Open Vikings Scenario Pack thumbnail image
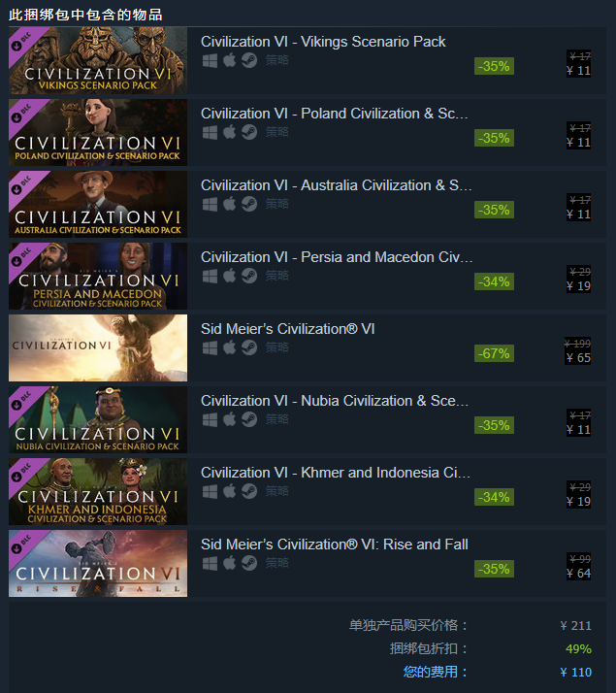Viewport: 616px width, 693px height. [x=98, y=60]
